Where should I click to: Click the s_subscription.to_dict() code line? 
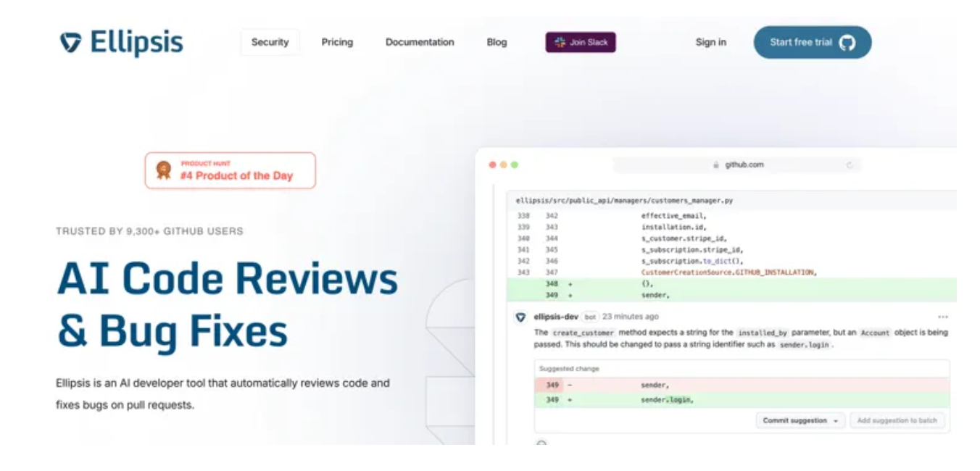click(x=692, y=261)
